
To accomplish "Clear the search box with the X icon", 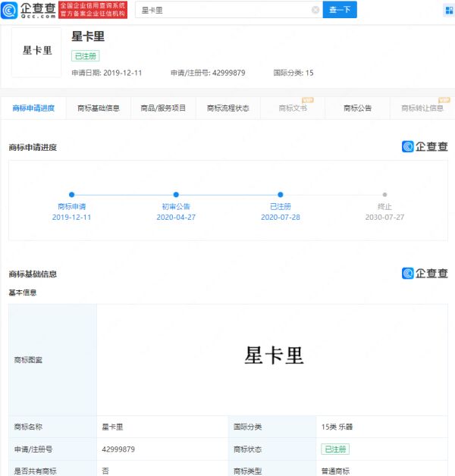I will pyautogui.click(x=315, y=10).
